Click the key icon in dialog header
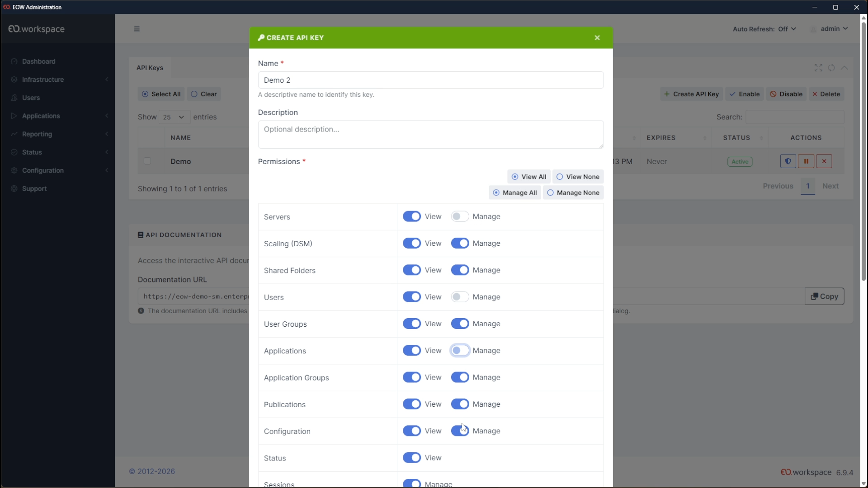Viewport: 868px width, 488px height. pos(261,38)
